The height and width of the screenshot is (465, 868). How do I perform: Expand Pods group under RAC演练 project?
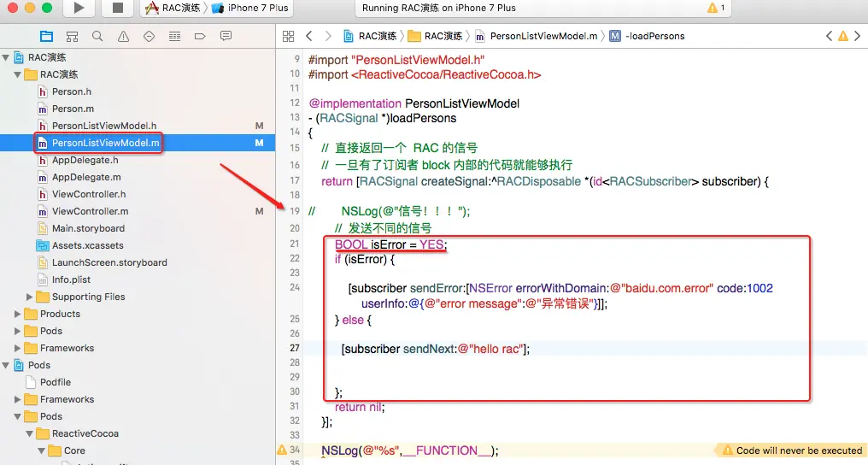coord(17,332)
